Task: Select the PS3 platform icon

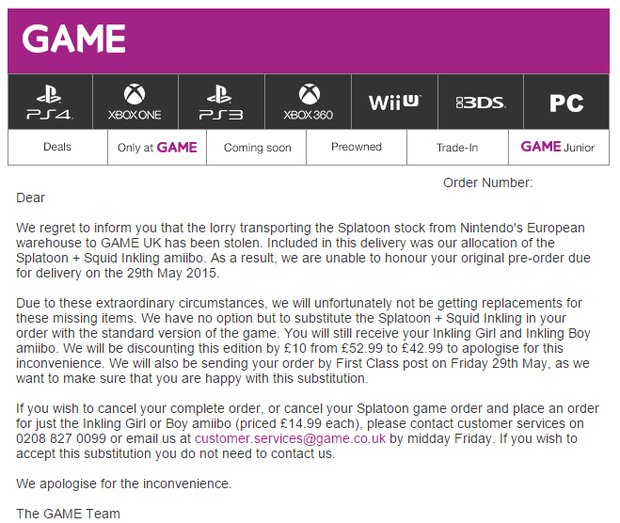Action: pos(219,102)
